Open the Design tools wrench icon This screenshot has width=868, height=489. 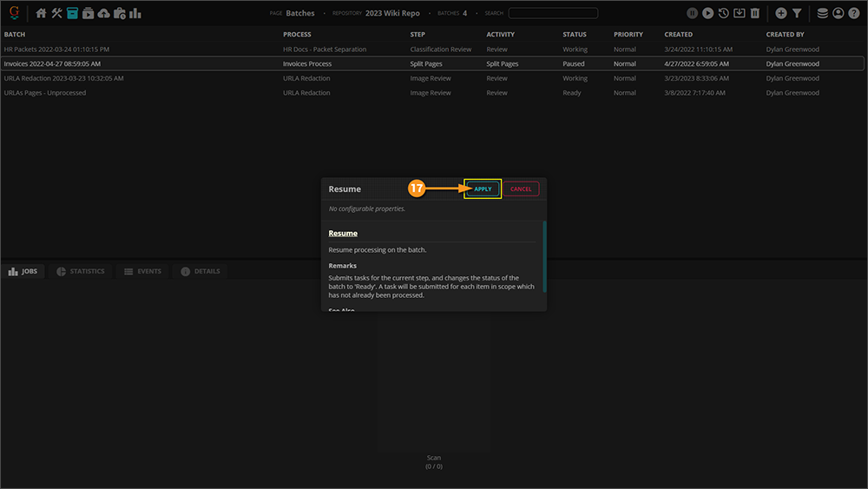57,13
